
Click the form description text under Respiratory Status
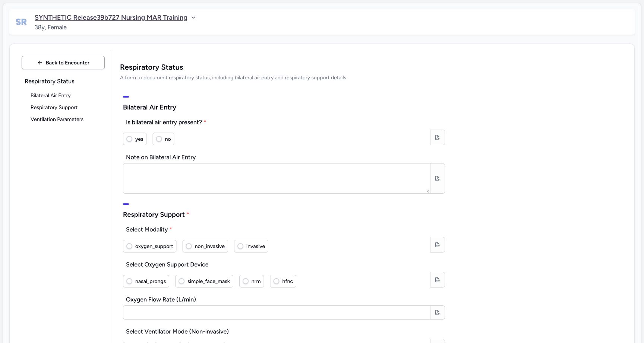click(x=234, y=77)
